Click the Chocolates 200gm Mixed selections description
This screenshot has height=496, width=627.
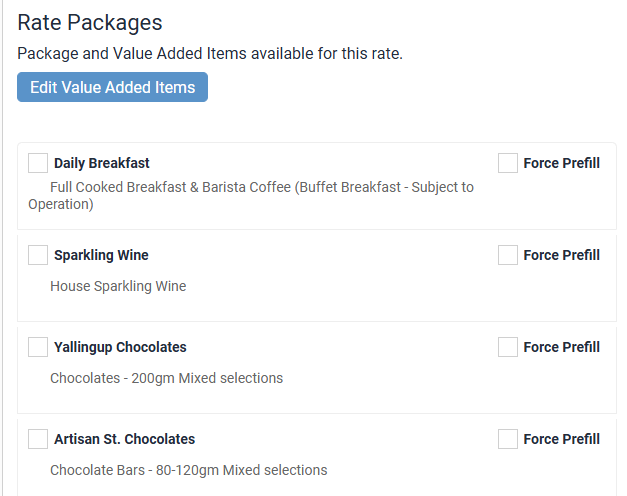pyautogui.click(x=166, y=378)
